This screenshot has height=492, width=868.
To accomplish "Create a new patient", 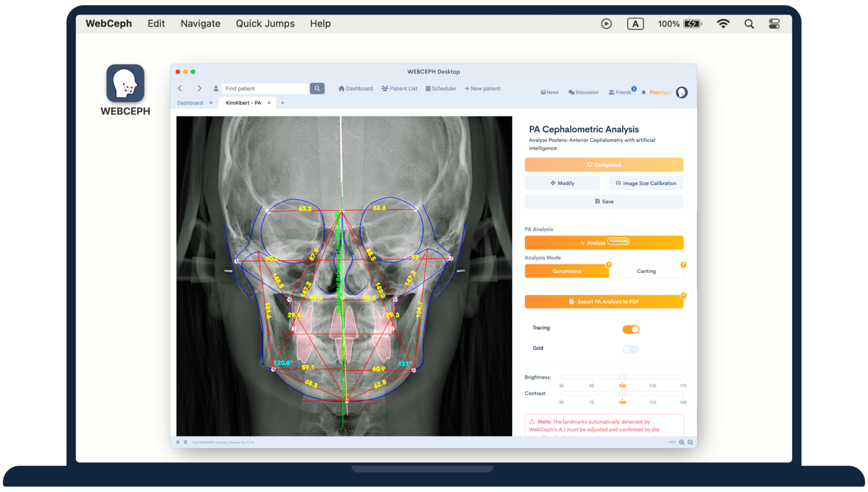I will tap(482, 88).
